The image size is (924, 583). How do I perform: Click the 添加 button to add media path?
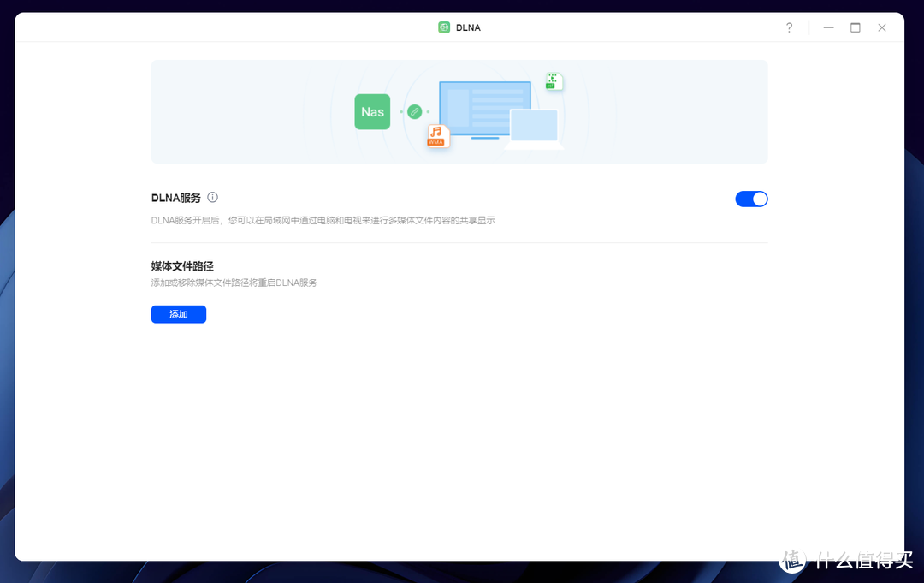click(178, 314)
